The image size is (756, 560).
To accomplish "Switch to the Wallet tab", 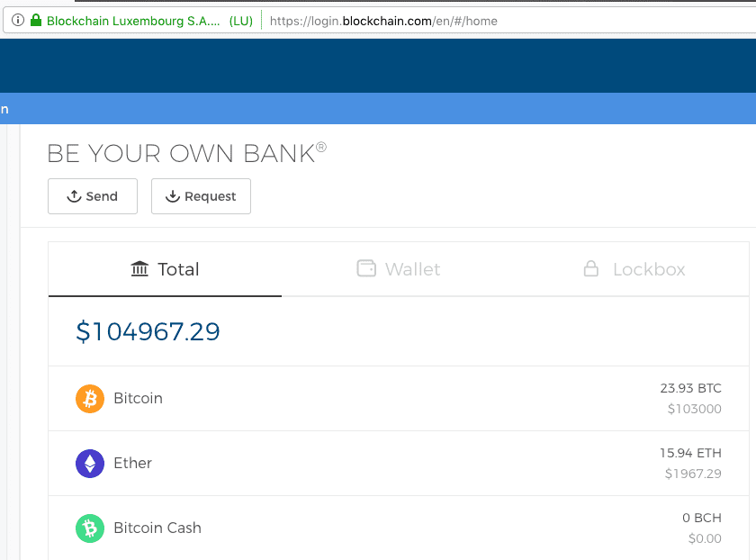I will 399,269.
